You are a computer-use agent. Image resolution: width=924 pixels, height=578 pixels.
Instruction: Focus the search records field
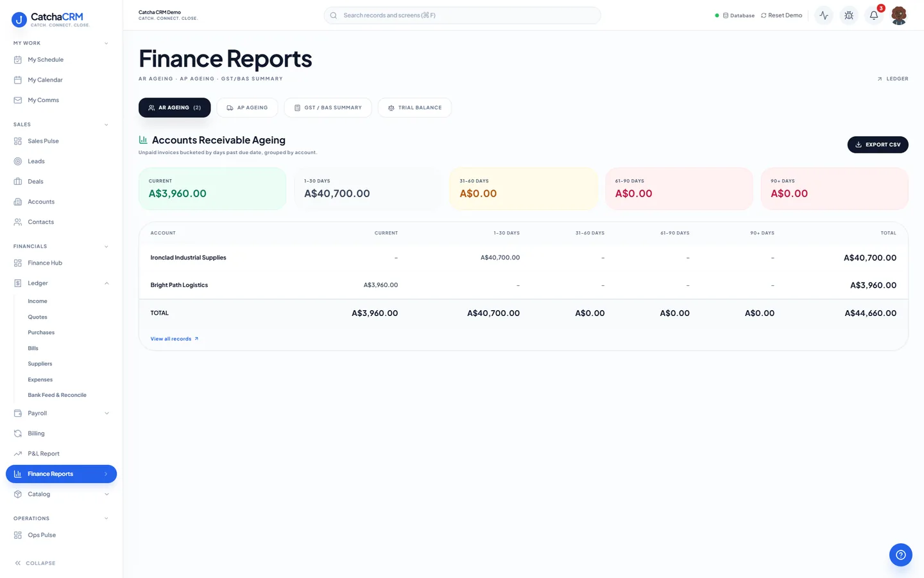[462, 15]
